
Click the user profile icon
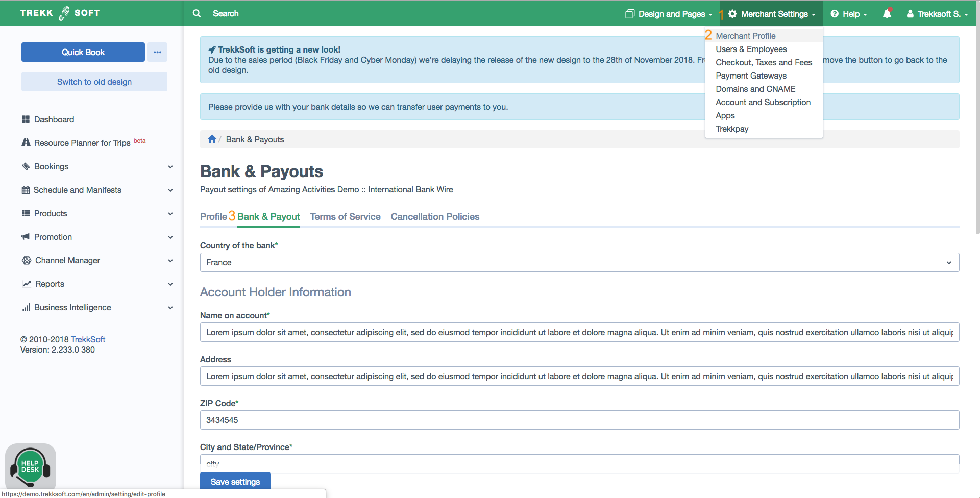pyautogui.click(x=910, y=14)
